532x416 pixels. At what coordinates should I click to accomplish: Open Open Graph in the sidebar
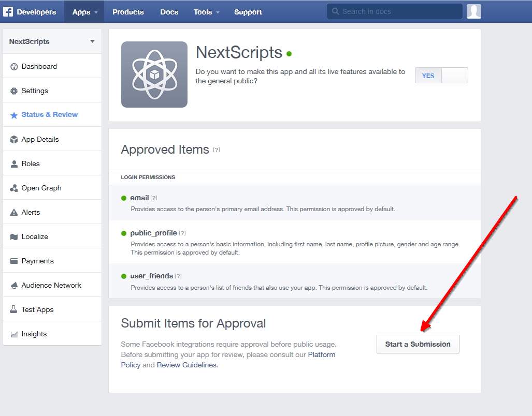tap(52, 188)
